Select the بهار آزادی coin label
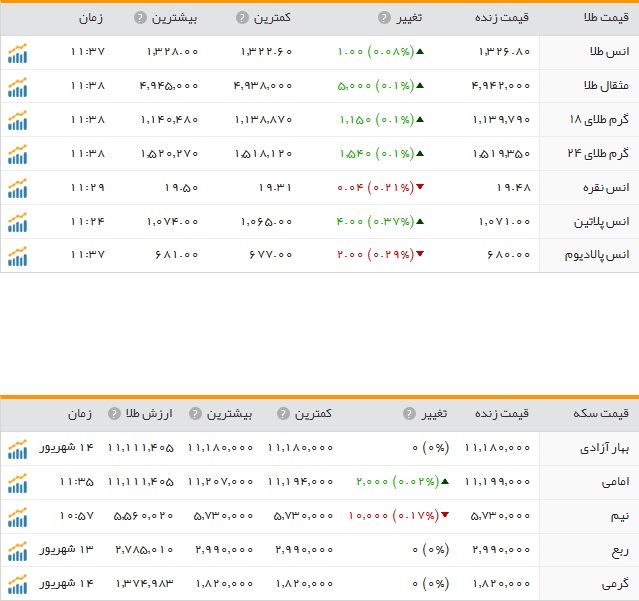Screen dimensions: 639x601 click(604, 448)
